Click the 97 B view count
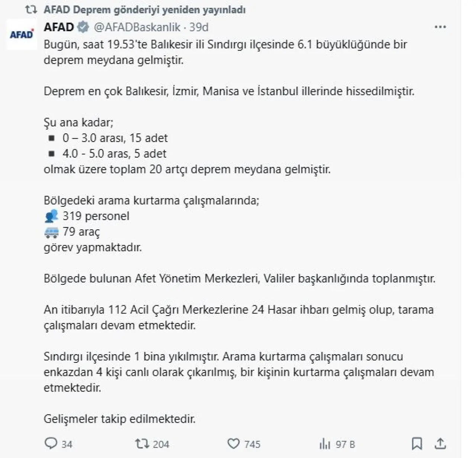Screen dimensions: 476x458 pyautogui.click(x=345, y=444)
